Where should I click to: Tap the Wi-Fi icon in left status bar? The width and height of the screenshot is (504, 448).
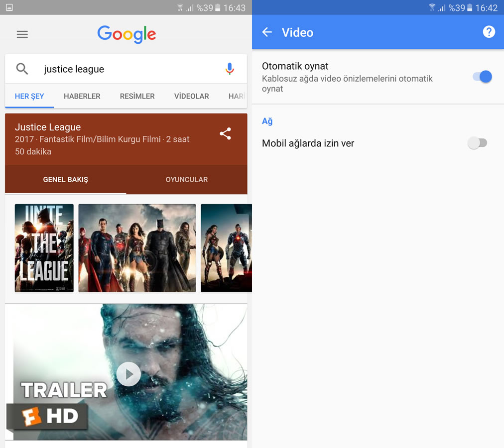pyautogui.click(x=180, y=7)
